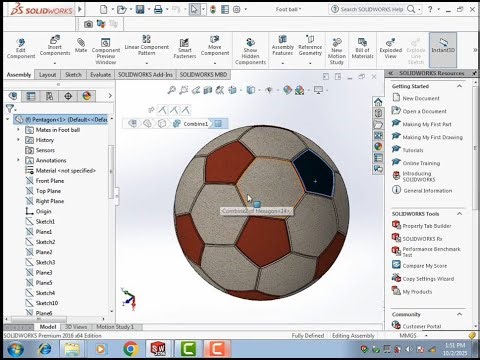Click the Print toolbar icon
Viewport: 480px width, 360px height.
(x=158, y=10)
